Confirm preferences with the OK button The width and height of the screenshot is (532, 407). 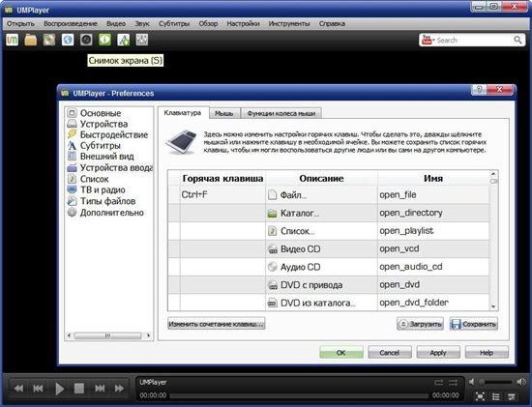[341, 353]
